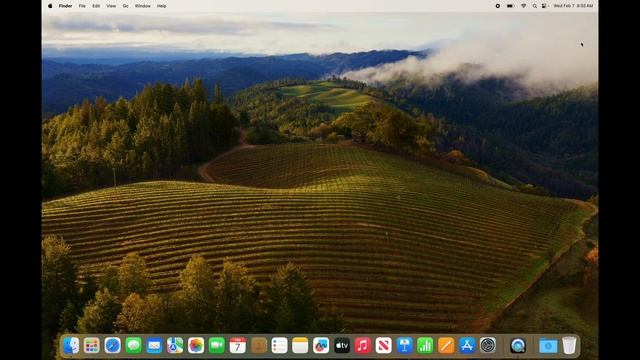The height and width of the screenshot is (360, 640).
Task: Open the Edit menu
Action: [x=96, y=6]
